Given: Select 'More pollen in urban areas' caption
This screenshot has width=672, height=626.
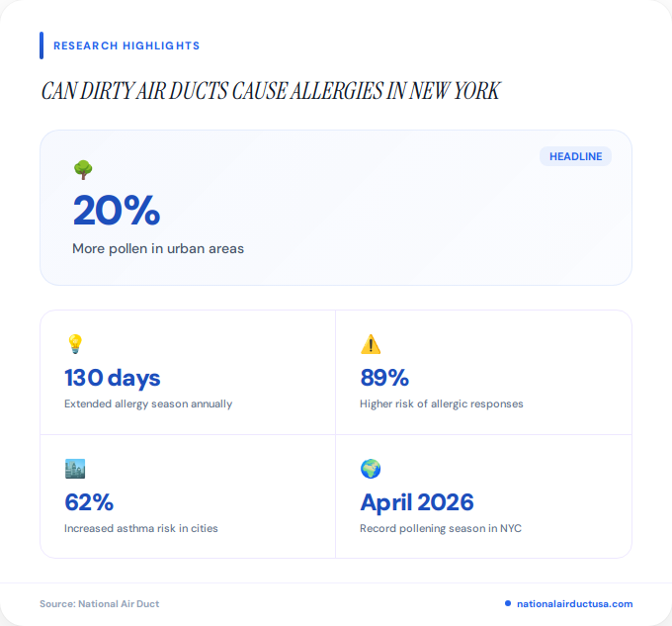Looking at the screenshot, I should pos(158,248).
